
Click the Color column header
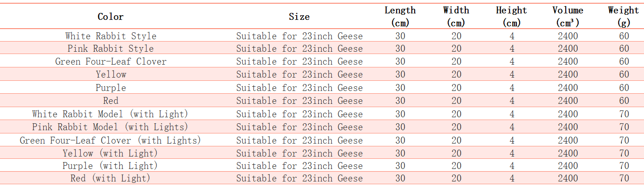111,17
